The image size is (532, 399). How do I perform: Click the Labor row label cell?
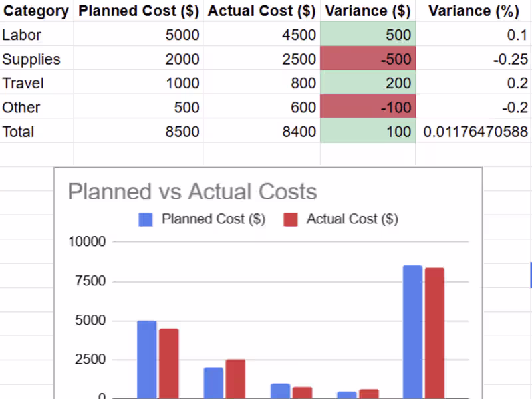[x=36, y=35]
